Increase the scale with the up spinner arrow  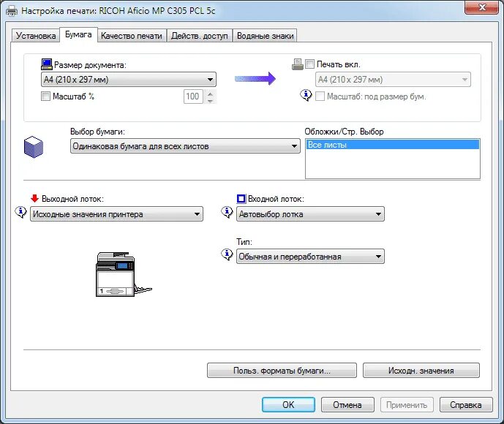point(210,93)
